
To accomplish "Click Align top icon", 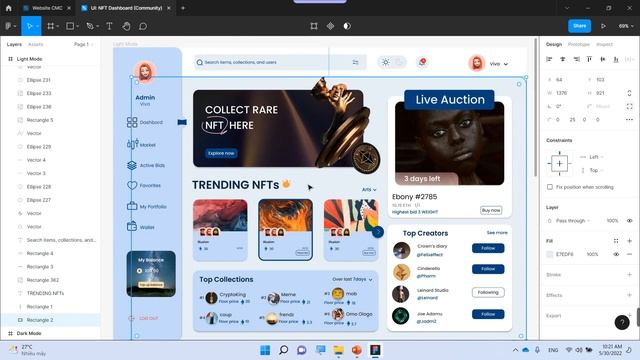I will tap(589, 59).
